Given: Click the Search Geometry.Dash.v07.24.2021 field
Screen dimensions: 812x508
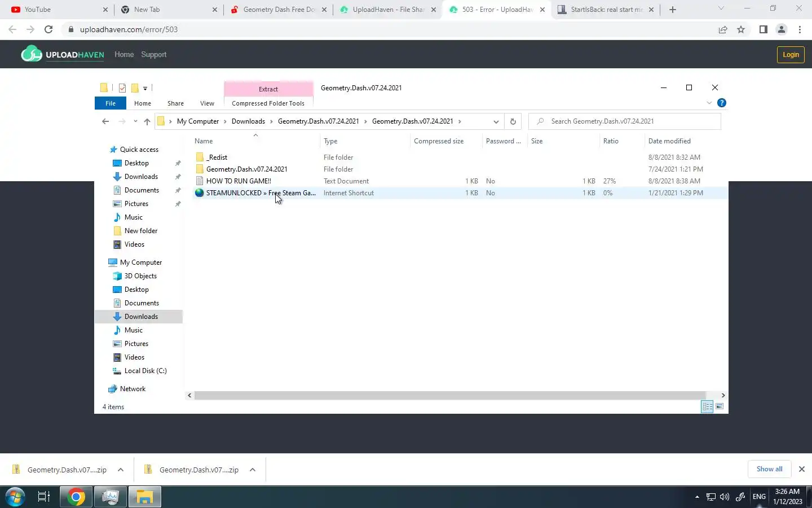Looking at the screenshot, I should coord(625,121).
